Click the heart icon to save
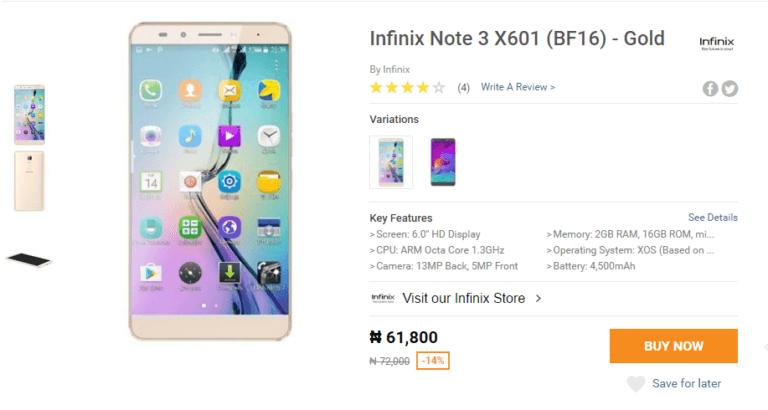The image size is (768, 410). pyautogui.click(x=635, y=384)
